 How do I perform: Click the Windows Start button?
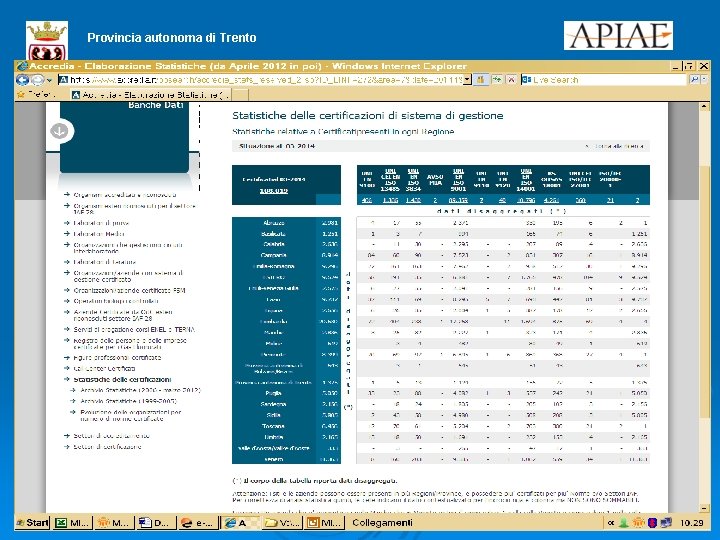(32, 523)
